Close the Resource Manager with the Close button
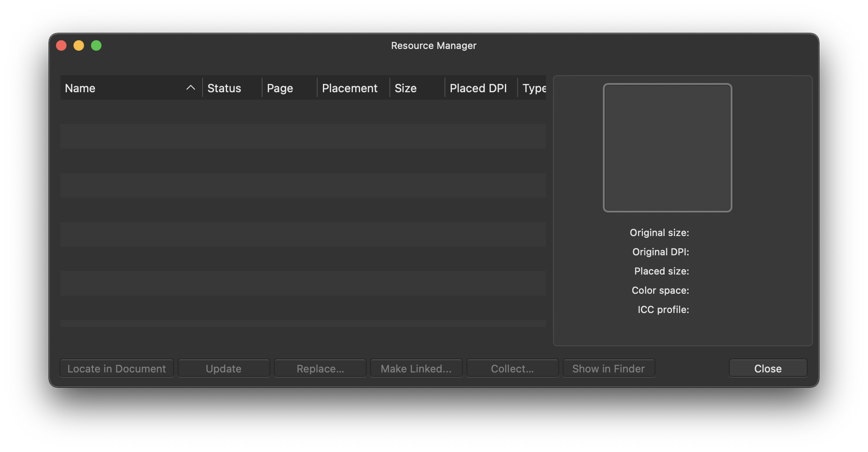868x452 pixels. [x=768, y=369]
